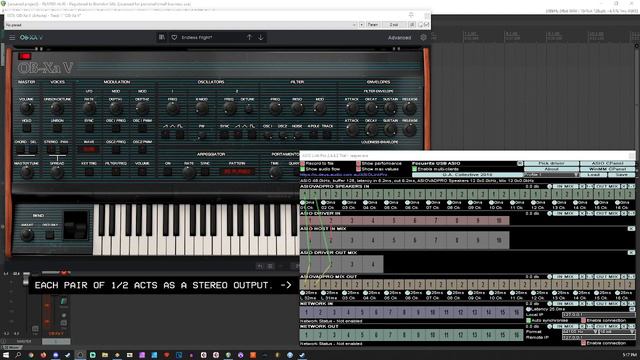The image size is (640, 360).
Task: Click Load profile button
Action: 593,175
